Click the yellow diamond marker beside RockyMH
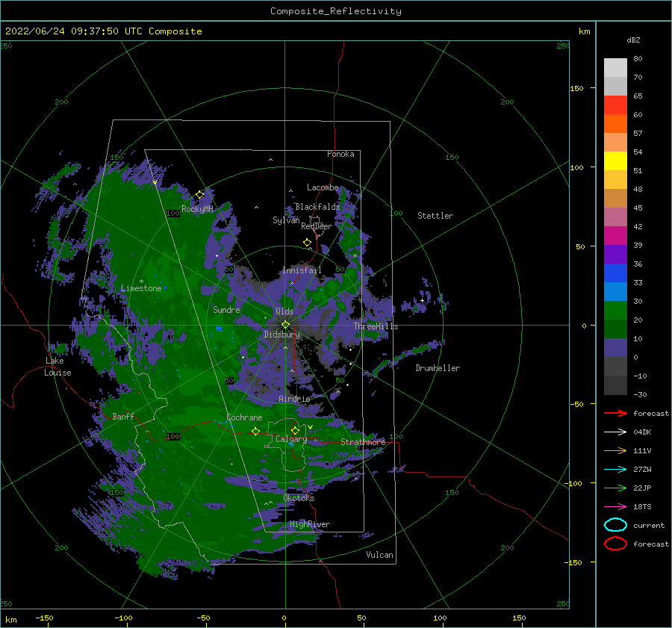 199,195
